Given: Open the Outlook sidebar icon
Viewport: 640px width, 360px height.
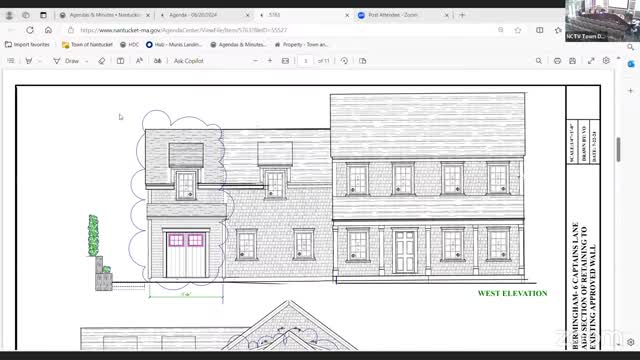Looking at the screenshot, I should click(x=631, y=64).
